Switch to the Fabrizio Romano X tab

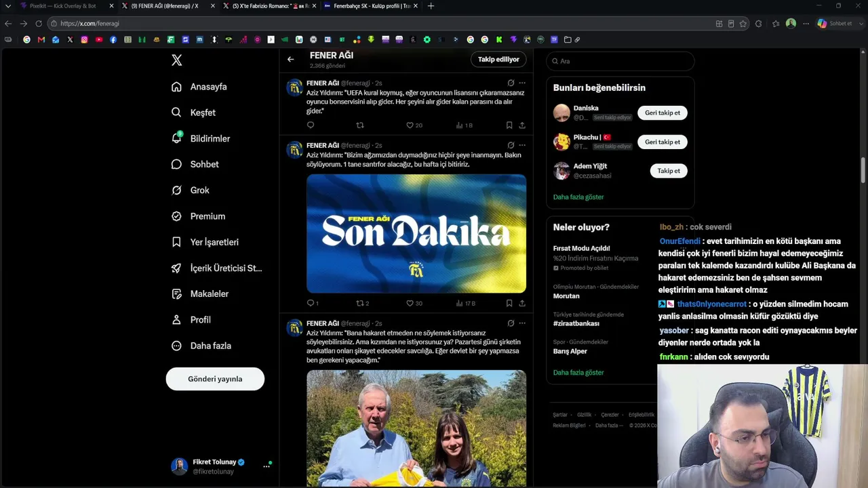pyautogui.click(x=270, y=6)
